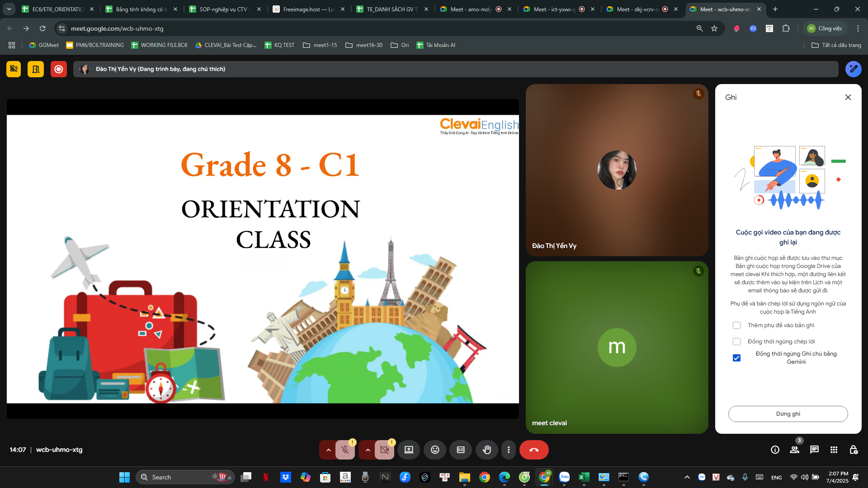Expand 'Tất cả dấu trang' bookmarks folder

pos(836,45)
